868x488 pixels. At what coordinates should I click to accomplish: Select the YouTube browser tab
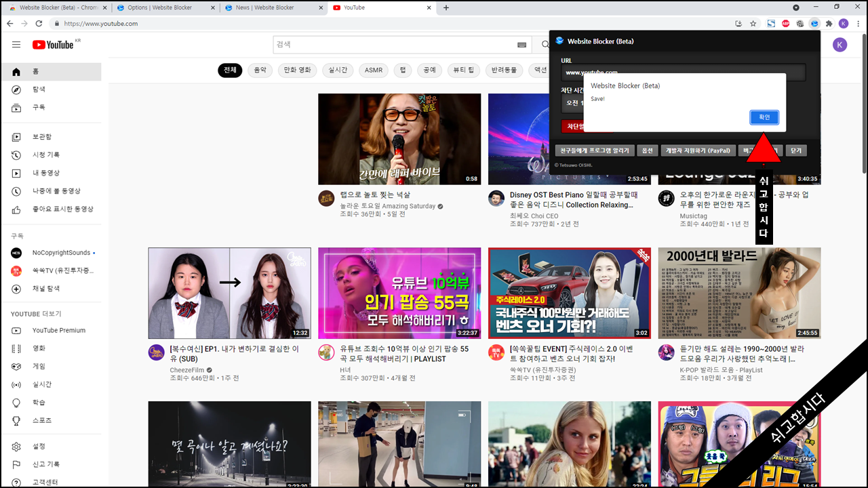382,7
